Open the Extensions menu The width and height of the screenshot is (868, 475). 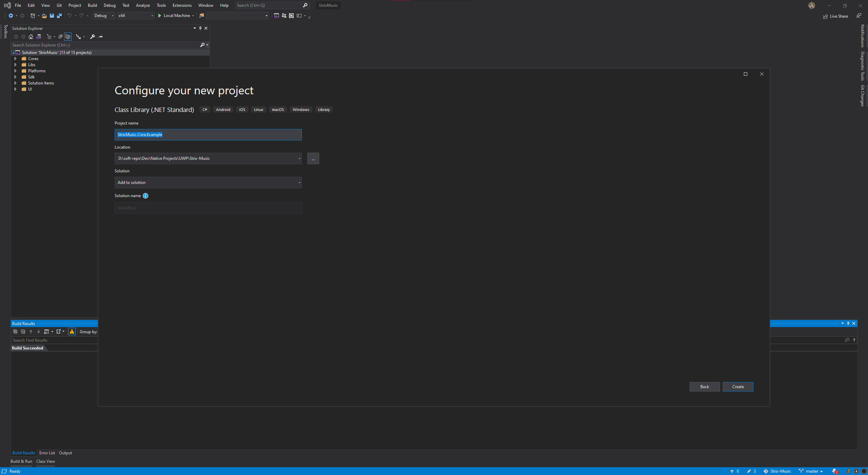[x=182, y=5]
